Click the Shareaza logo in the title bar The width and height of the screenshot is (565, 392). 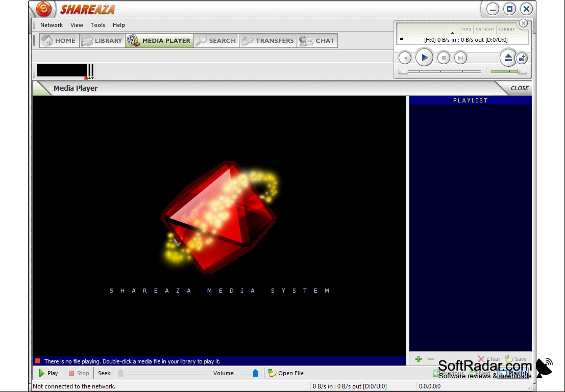tap(44, 9)
